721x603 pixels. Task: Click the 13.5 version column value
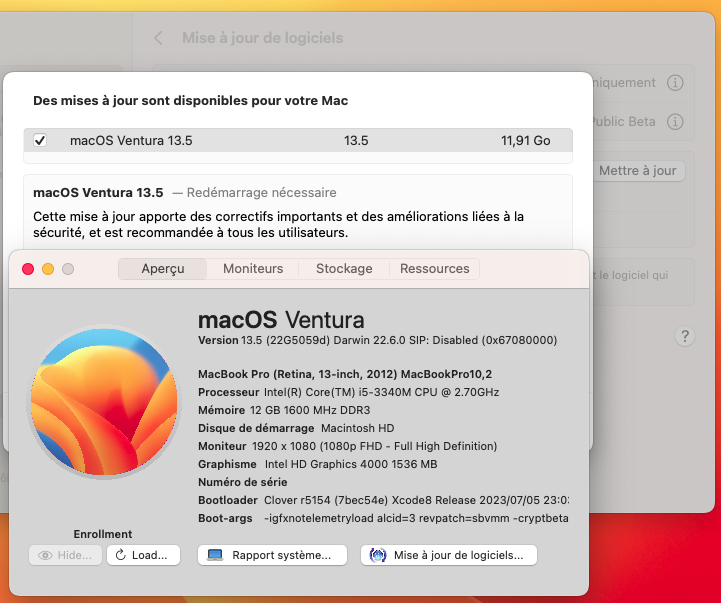point(356,141)
